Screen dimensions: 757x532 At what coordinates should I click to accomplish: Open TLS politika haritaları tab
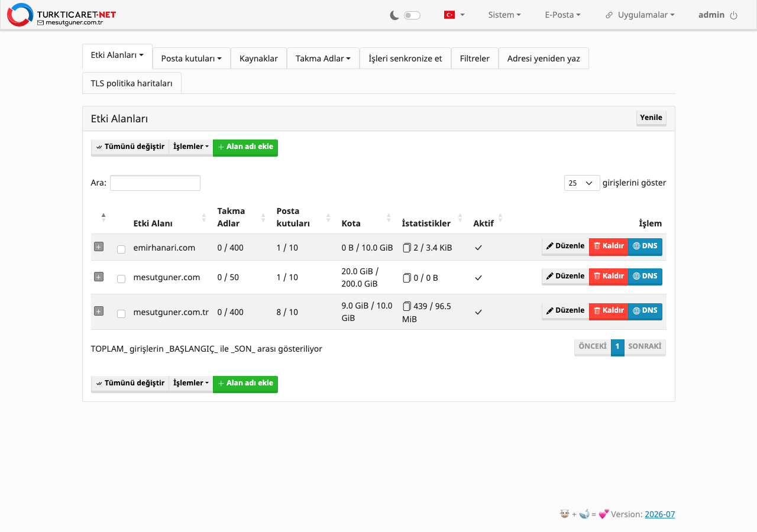point(132,83)
